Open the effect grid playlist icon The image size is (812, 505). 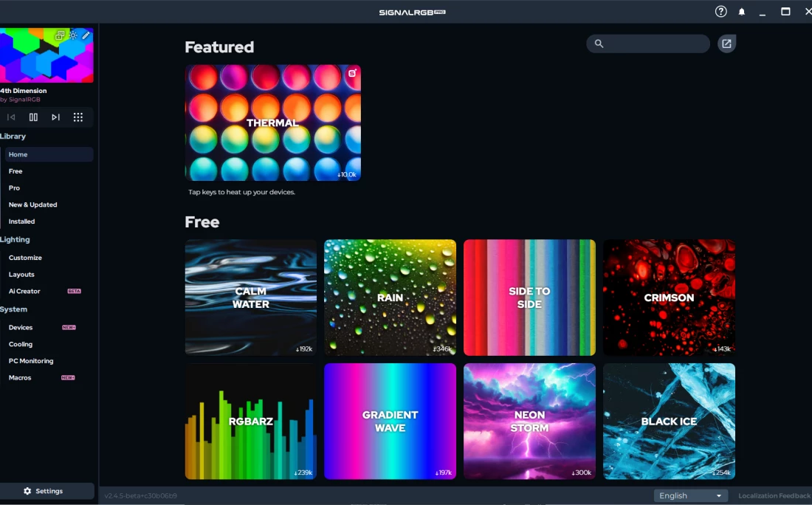[78, 117]
